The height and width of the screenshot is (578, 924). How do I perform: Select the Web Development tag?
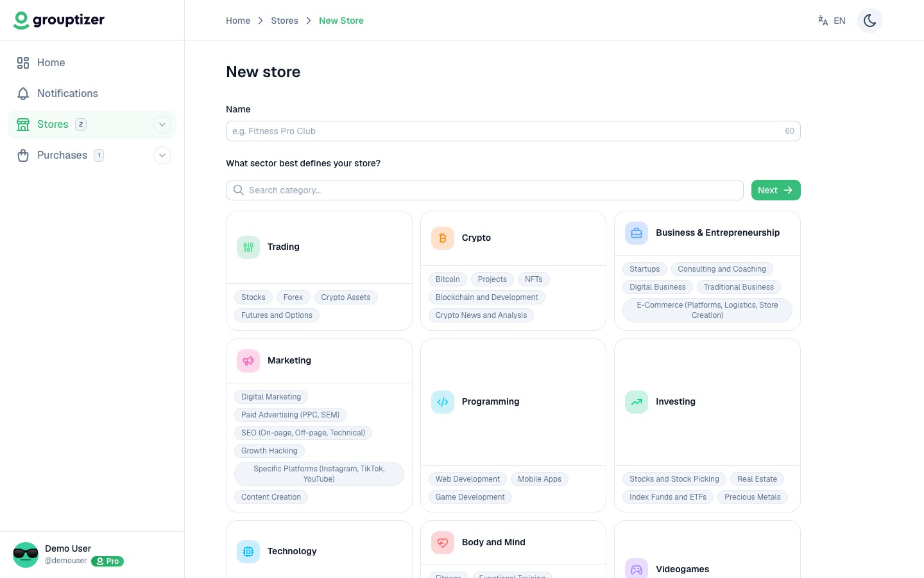468,479
